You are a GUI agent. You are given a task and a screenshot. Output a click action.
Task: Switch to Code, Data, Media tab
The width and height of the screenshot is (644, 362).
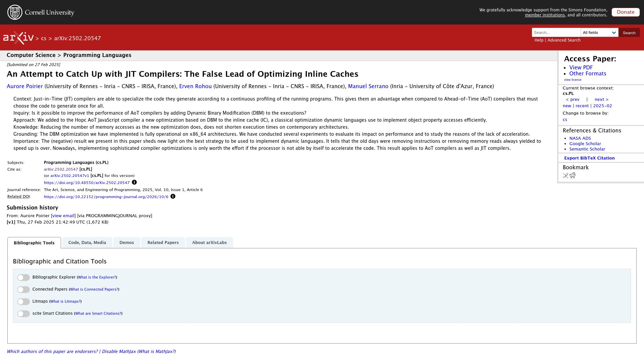[x=87, y=242]
